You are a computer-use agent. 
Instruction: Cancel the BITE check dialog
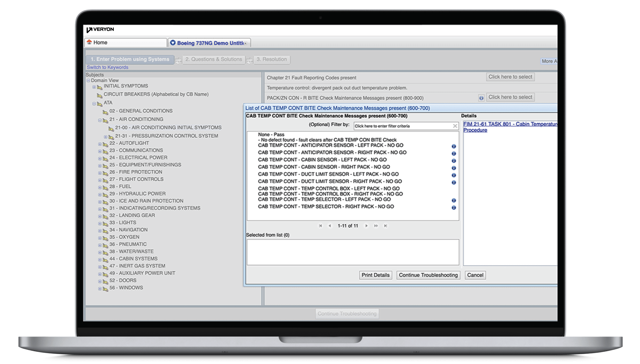click(475, 275)
